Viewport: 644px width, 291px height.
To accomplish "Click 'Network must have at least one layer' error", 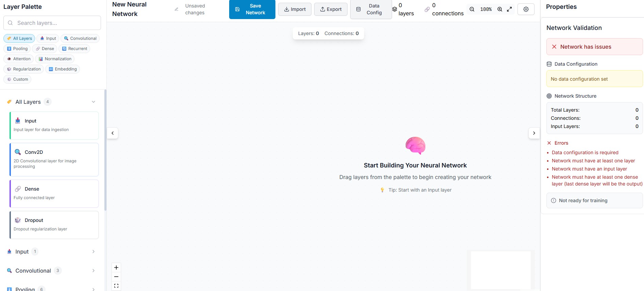I will pyautogui.click(x=593, y=161).
